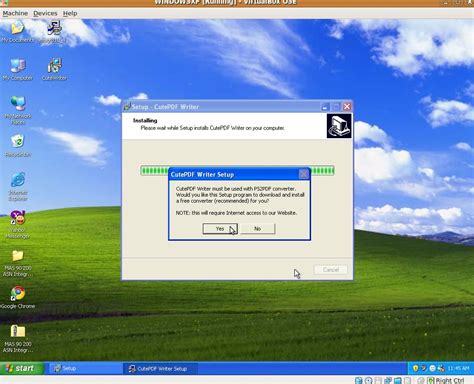This screenshot has width=474, height=384.
Task: Select the Internet Explorer desktop icon
Action: point(18,187)
